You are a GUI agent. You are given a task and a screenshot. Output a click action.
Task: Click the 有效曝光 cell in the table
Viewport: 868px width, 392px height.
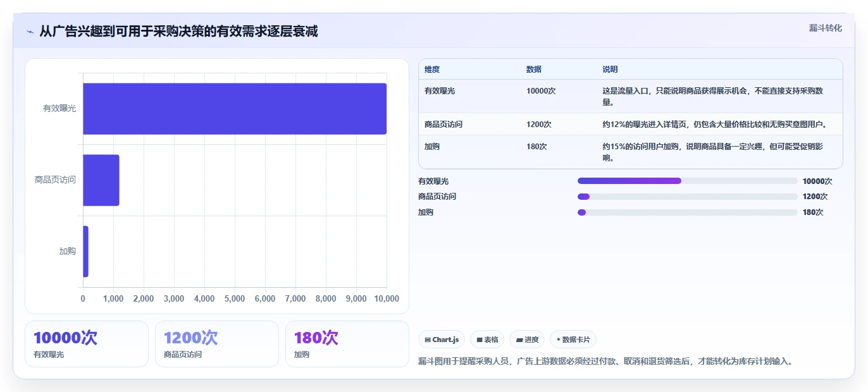pos(440,91)
